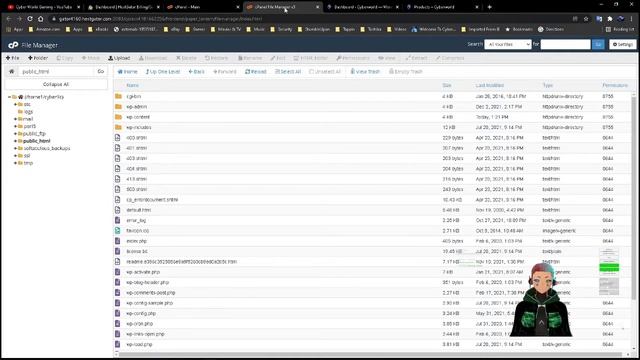Click the View toolbar button
This screenshot has height=360, width=640.
click(x=387, y=58)
